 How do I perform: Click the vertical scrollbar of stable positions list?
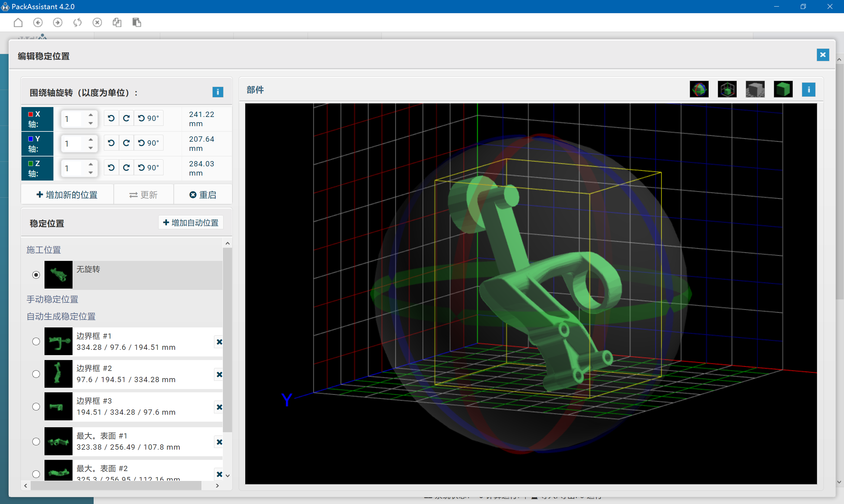click(x=227, y=340)
